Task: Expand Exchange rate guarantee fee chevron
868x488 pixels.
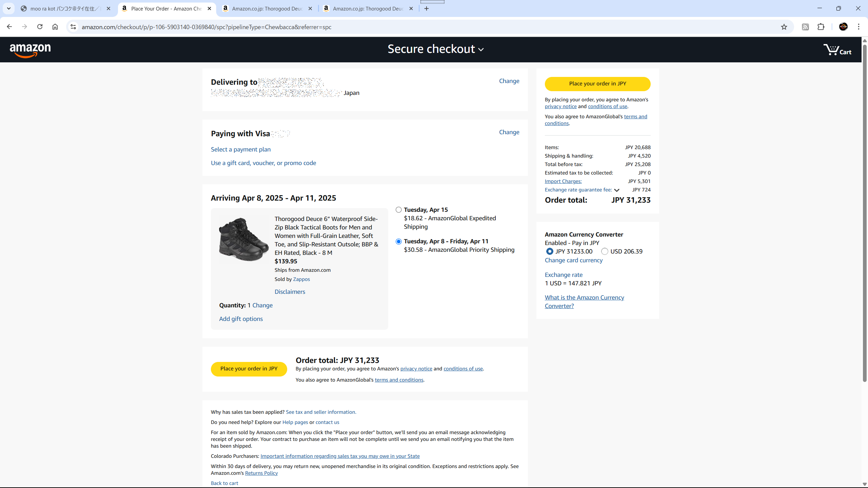Action: pyautogui.click(x=617, y=190)
